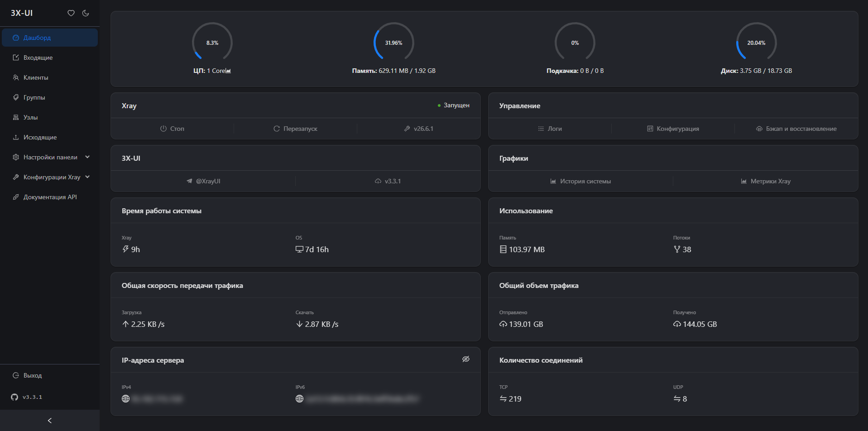Viewport: 868px width, 431px height.
Task: Collapse the sidebar with arrow
Action: [x=50, y=421]
